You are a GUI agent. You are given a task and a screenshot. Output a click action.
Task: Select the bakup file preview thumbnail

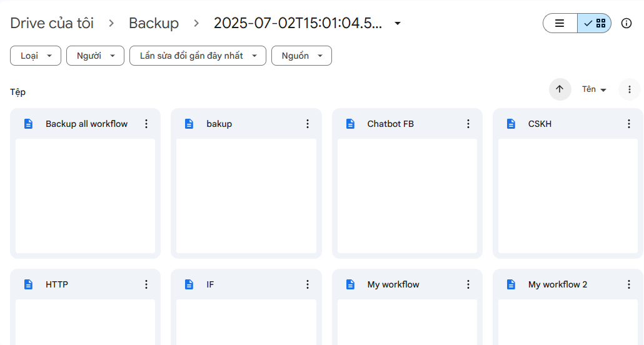point(246,196)
